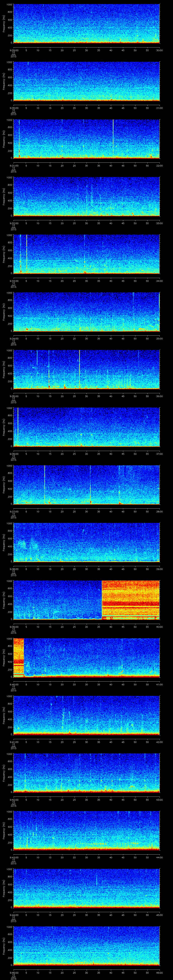Click the Frequency (Hz) axis label of the 9:29:00 panel
Image resolution: width=173 pixels, height=980 pixels.
pyautogui.click(x=4, y=24)
